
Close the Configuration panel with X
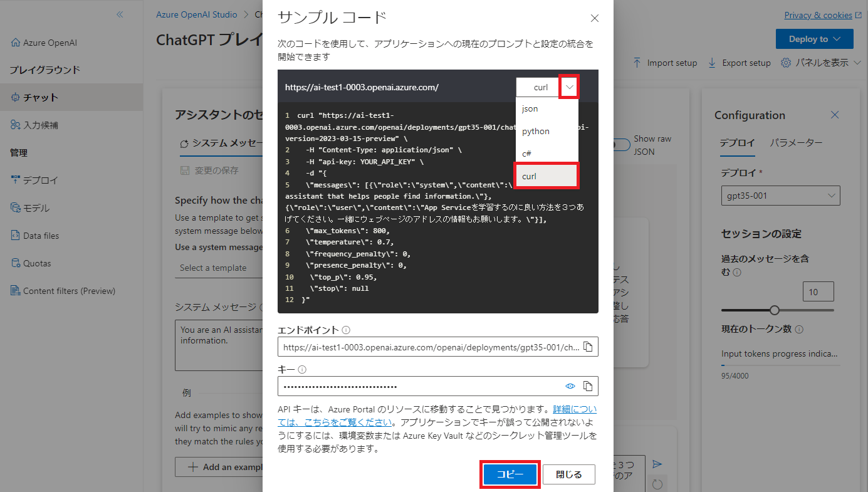tap(835, 115)
